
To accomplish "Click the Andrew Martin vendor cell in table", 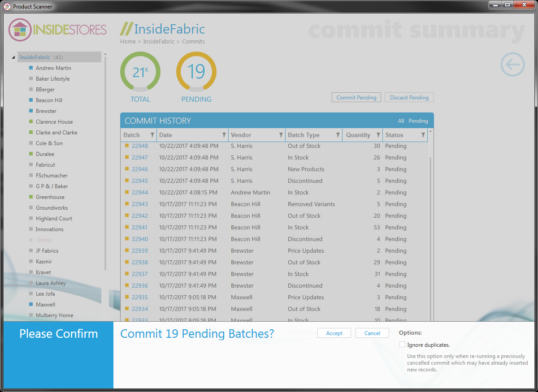I will point(250,193).
